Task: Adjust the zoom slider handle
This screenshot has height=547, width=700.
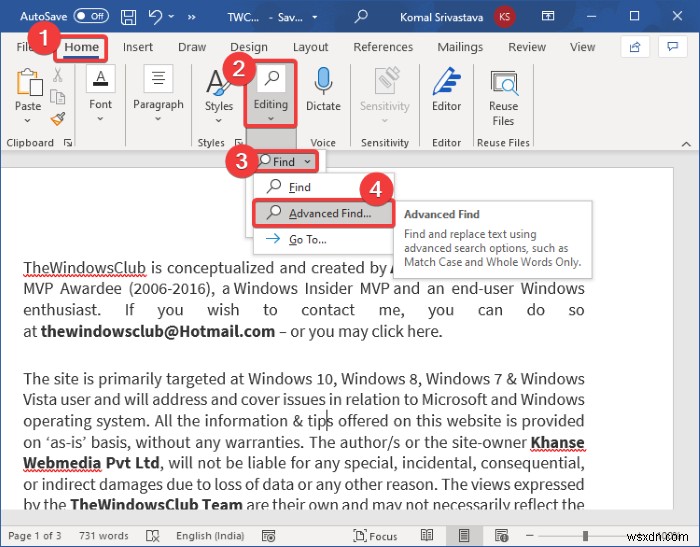Action: pyautogui.click(x=585, y=535)
